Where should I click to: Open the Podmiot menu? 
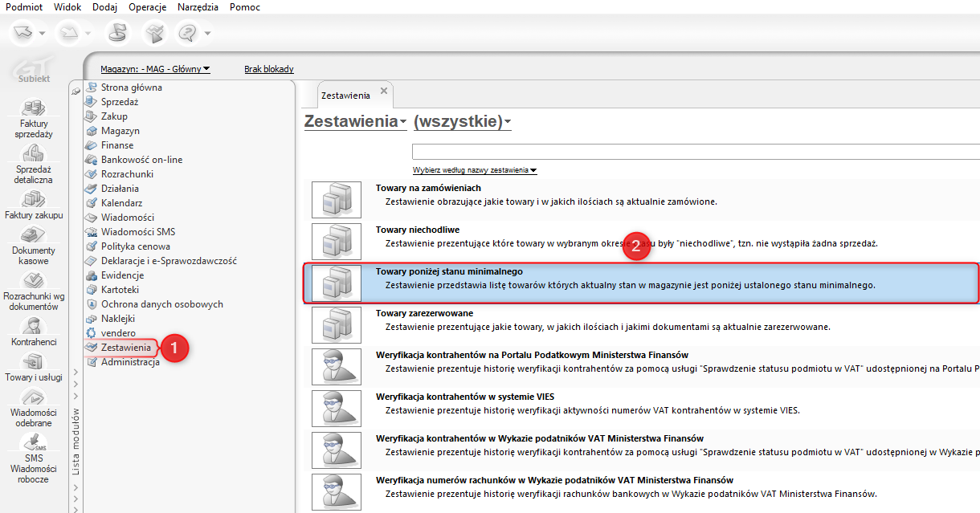pos(24,7)
